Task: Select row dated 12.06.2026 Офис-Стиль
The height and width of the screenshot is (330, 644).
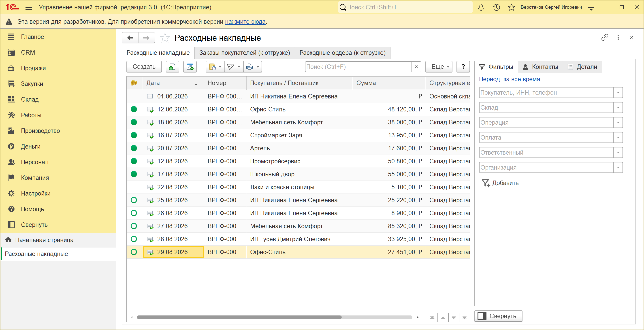Action: click(x=298, y=109)
